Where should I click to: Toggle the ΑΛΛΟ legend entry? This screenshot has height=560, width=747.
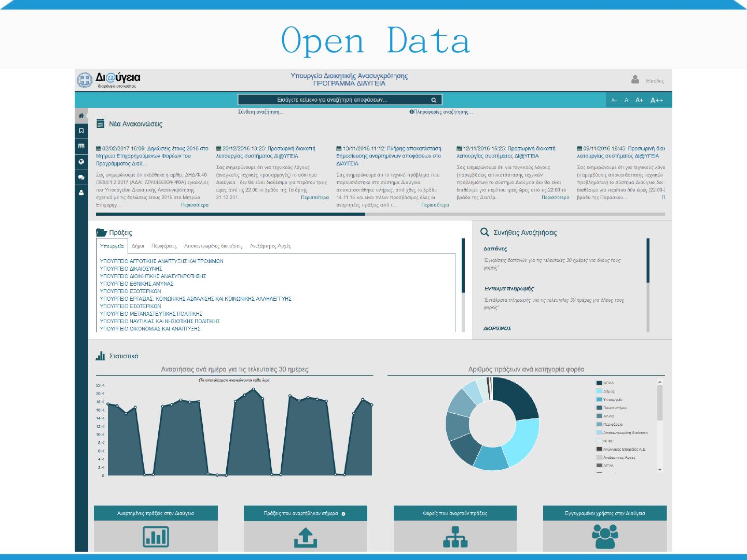[x=605, y=416]
